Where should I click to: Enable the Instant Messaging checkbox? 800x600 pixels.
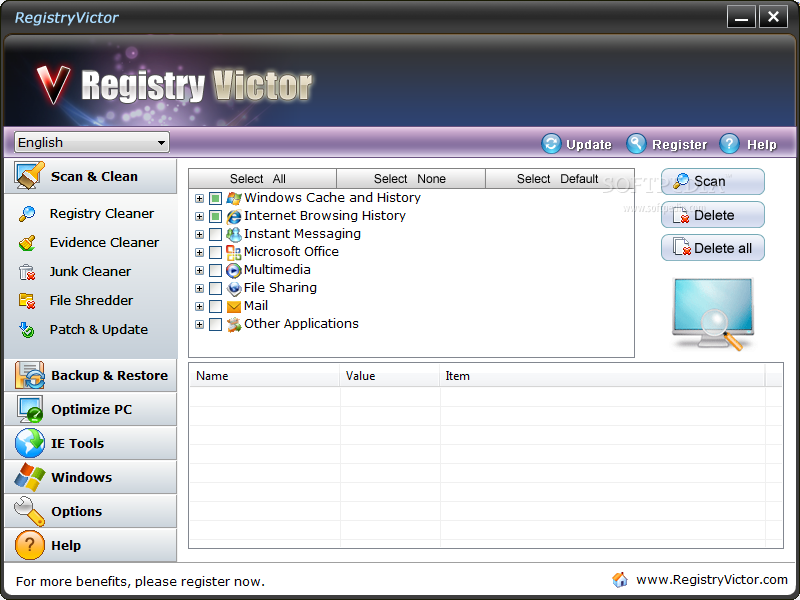(x=216, y=234)
